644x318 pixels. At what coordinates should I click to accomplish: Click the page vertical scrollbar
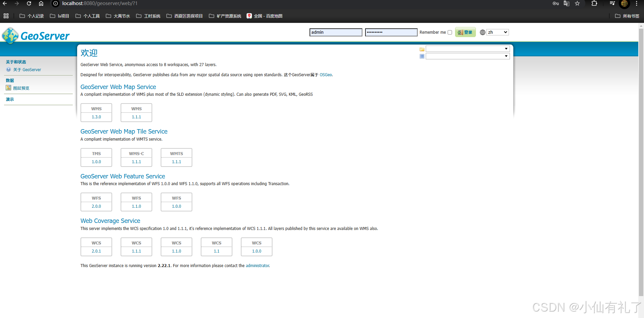tap(641, 162)
